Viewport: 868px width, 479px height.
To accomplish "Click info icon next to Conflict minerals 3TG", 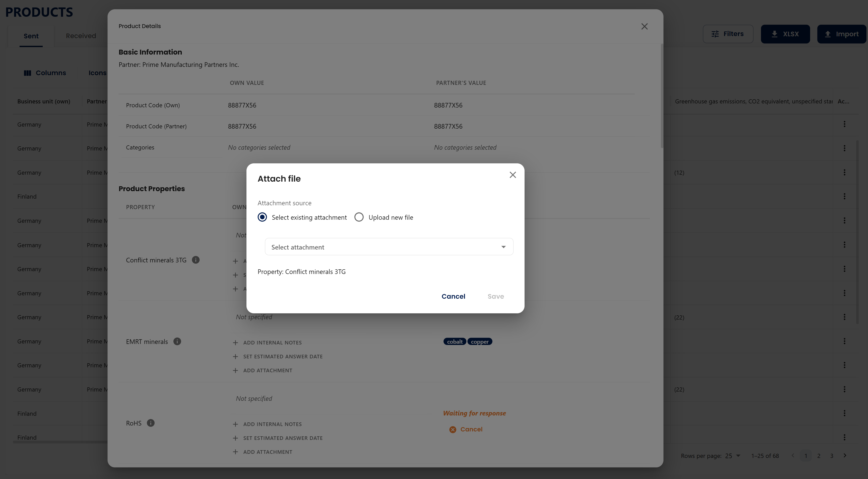I will click(x=196, y=260).
